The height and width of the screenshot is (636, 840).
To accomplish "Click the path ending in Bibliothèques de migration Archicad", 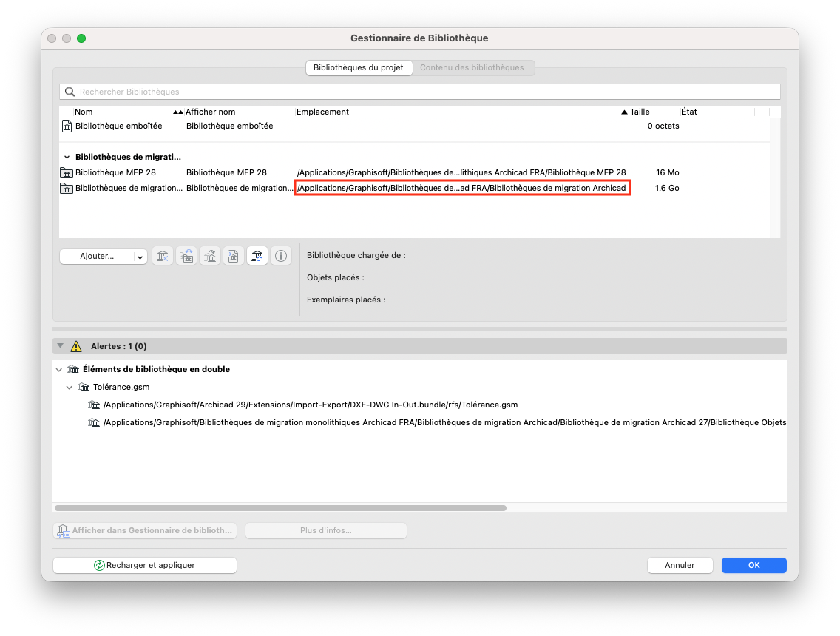I will [x=461, y=188].
